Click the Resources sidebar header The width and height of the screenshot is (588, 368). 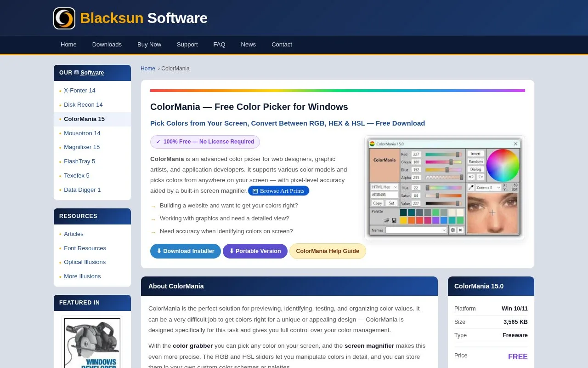pos(92,216)
